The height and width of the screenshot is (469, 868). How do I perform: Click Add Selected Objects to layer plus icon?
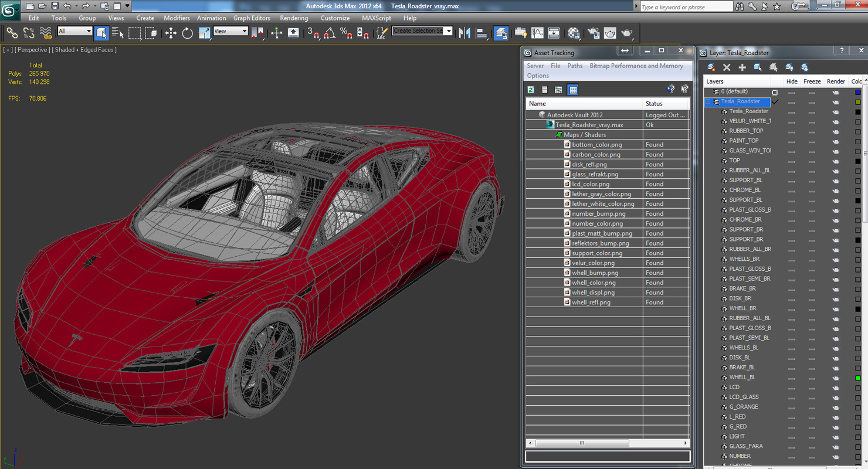coord(742,67)
